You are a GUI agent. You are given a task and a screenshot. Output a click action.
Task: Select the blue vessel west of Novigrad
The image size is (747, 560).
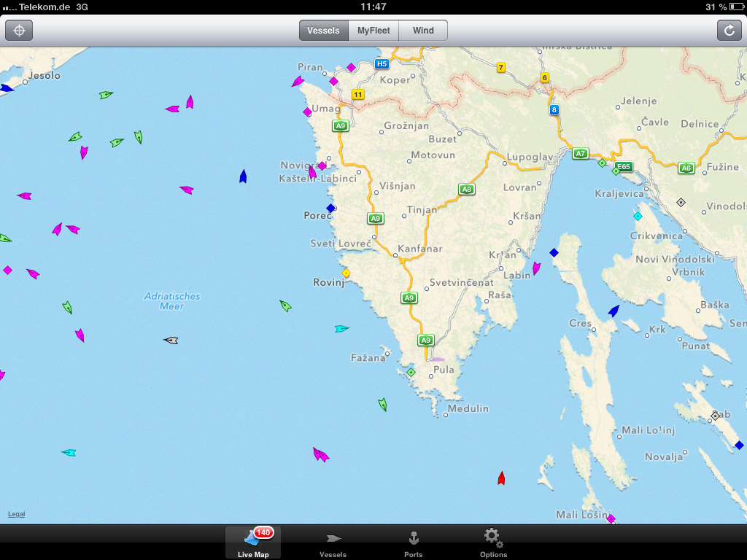coord(243,176)
